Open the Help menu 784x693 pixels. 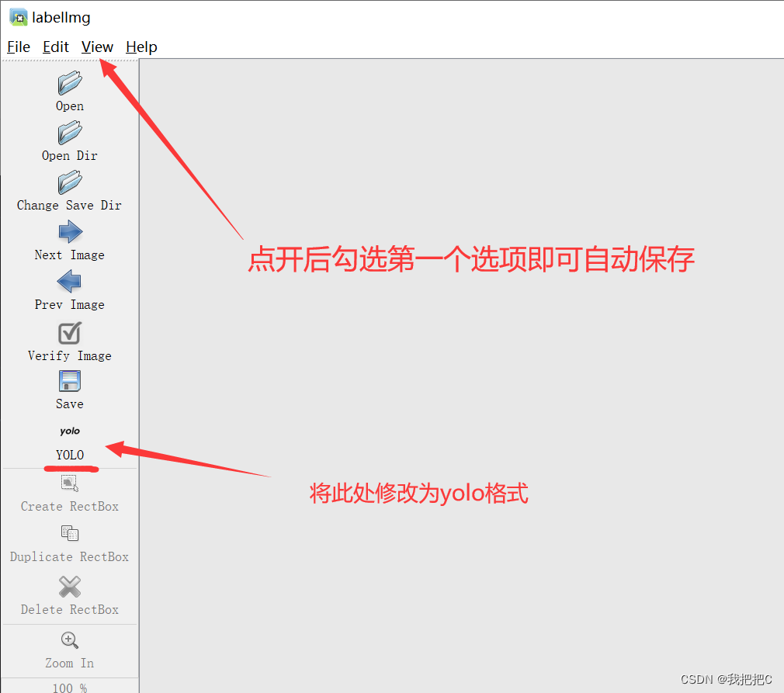141,47
